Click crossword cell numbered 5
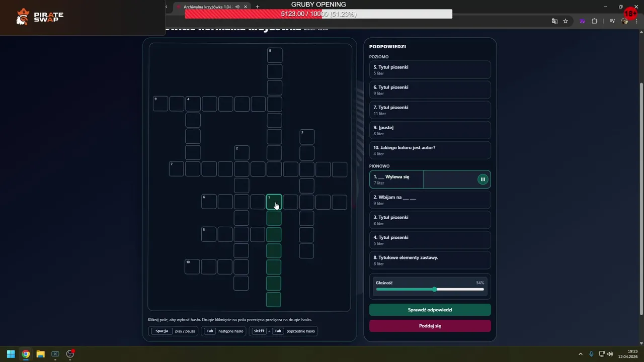 [209, 234]
